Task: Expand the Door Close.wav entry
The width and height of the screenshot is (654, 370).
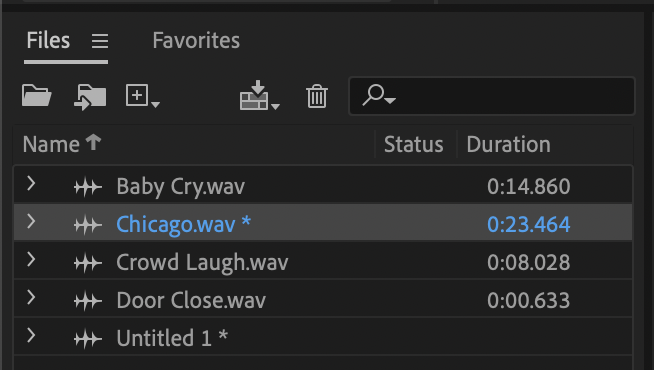Action: [x=31, y=297]
